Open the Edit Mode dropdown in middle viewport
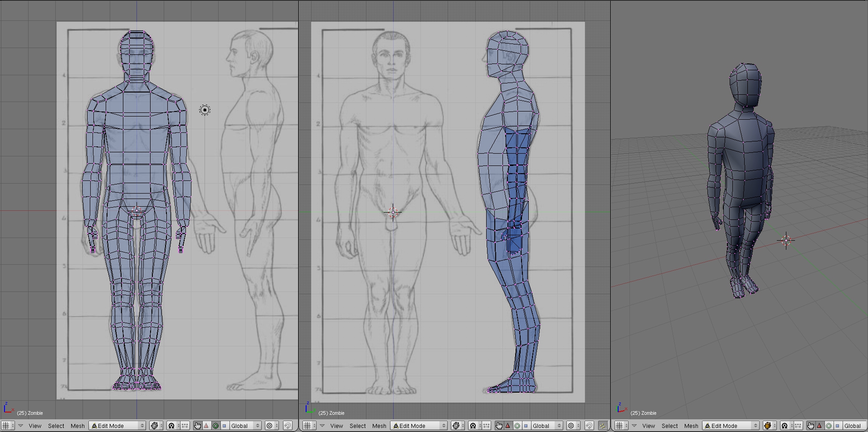Viewport: 868px width, 432px height. point(419,426)
